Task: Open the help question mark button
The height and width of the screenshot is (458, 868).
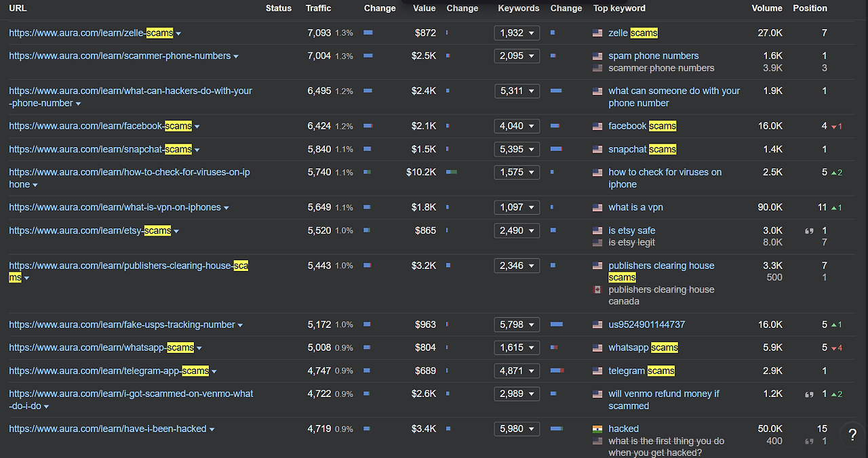Action: pyautogui.click(x=852, y=435)
